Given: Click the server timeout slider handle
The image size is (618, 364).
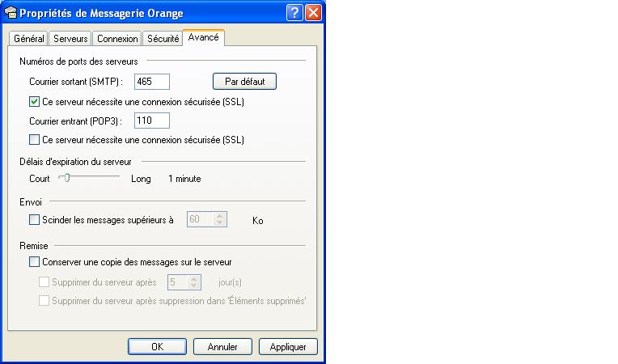Looking at the screenshot, I should coord(67,178).
